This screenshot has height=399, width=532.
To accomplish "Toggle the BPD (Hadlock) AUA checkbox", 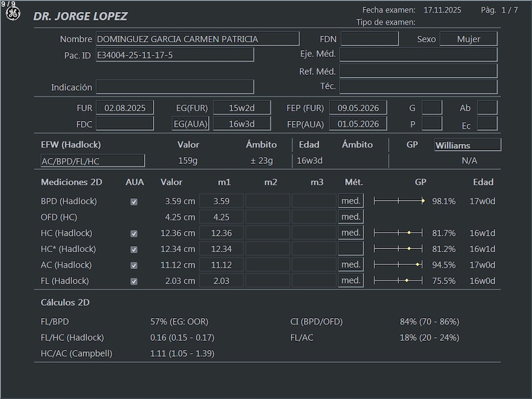I will [x=134, y=202].
